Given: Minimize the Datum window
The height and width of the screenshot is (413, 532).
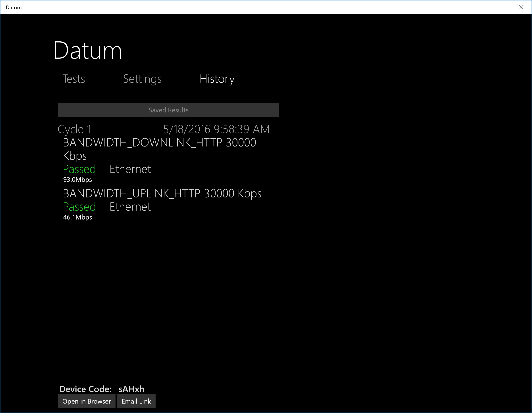Looking at the screenshot, I should (x=481, y=7).
